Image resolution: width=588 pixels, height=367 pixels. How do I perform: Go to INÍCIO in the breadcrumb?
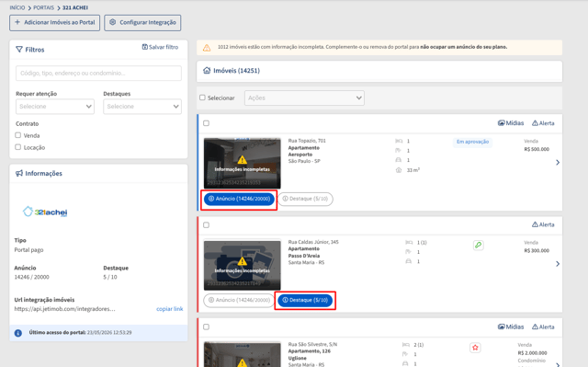(x=17, y=7)
